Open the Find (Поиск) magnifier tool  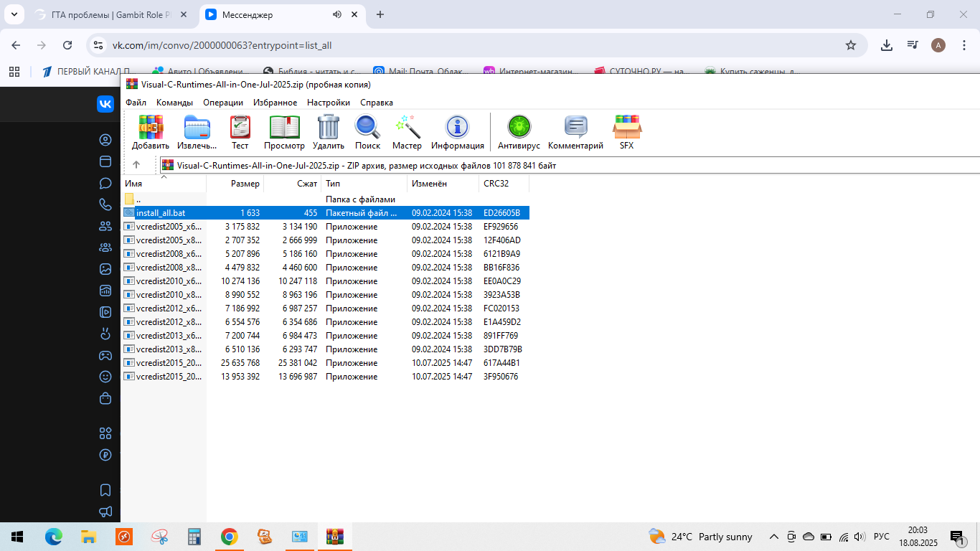coord(367,128)
